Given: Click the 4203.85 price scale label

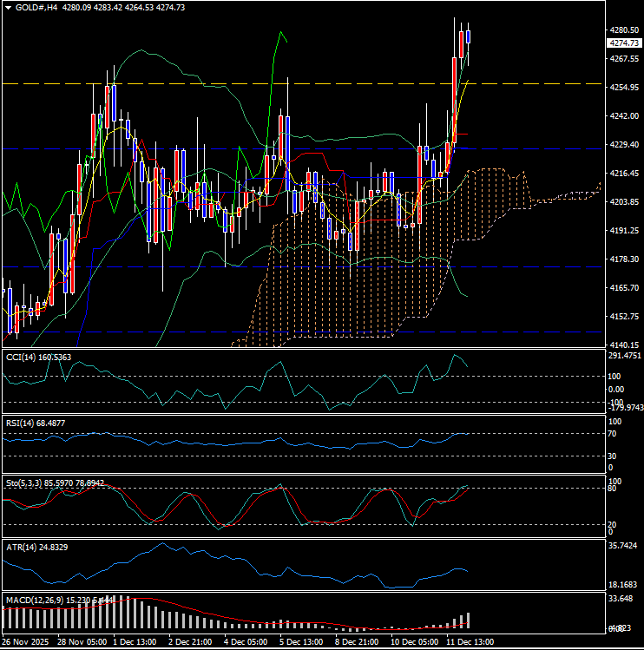Looking at the screenshot, I should 623,202.
